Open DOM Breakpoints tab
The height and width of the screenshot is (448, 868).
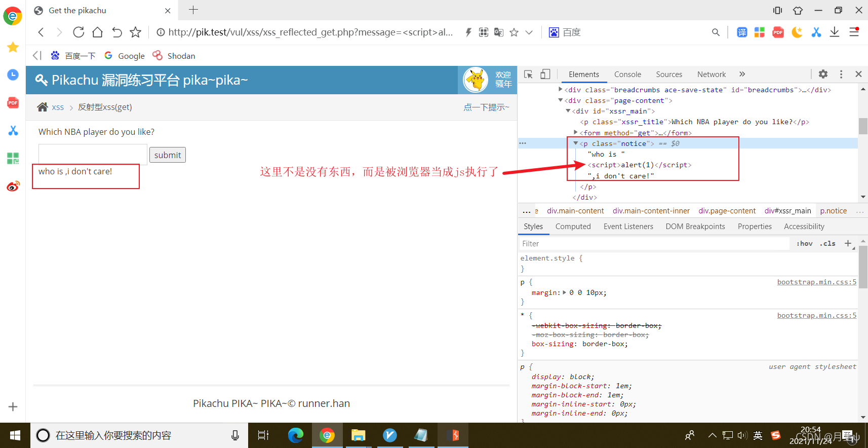pyautogui.click(x=695, y=227)
